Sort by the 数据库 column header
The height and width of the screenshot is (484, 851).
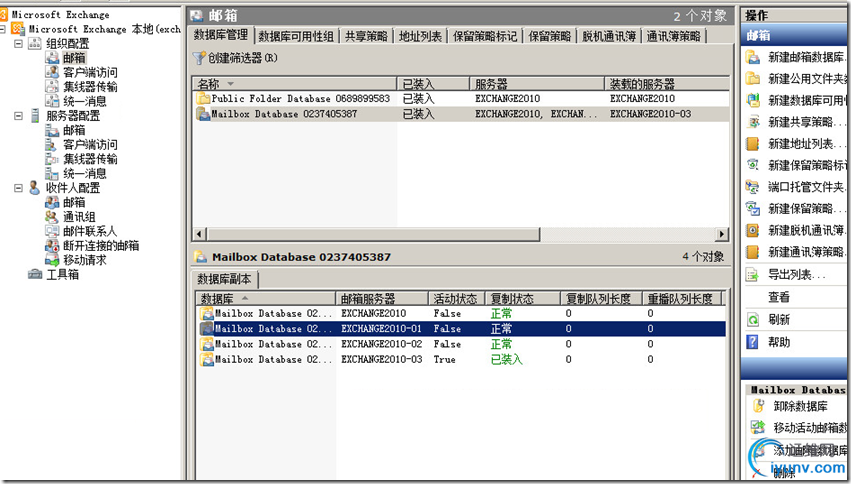tap(266, 298)
